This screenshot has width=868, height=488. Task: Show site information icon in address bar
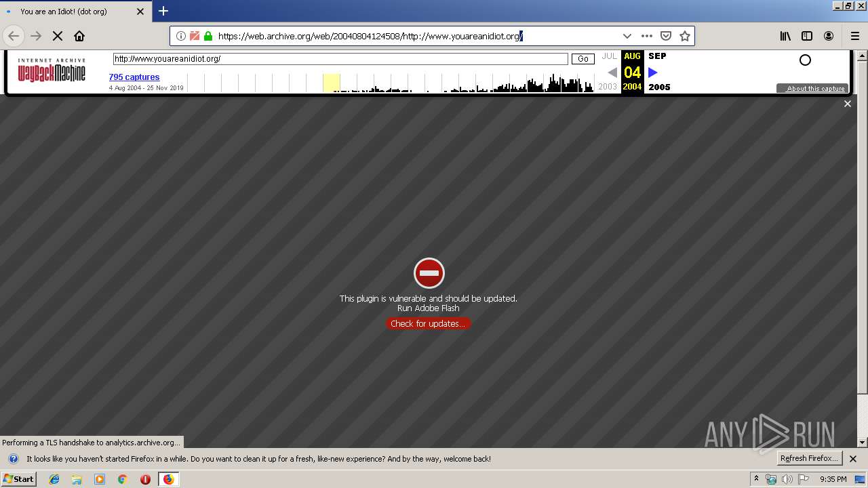pos(181,36)
